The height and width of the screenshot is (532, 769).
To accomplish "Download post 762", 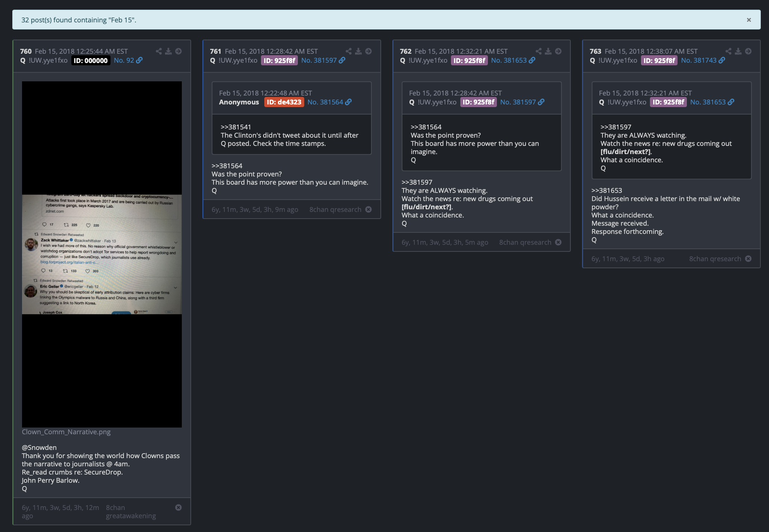I will coord(548,51).
